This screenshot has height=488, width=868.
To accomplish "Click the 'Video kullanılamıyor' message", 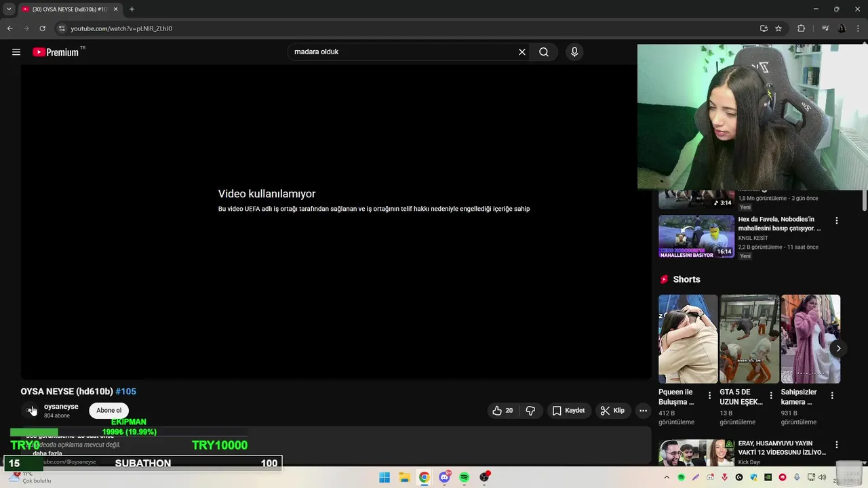I will (267, 194).
